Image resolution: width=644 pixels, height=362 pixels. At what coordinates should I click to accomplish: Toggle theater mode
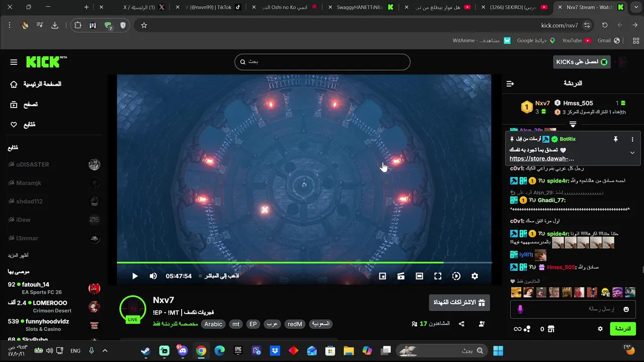coord(420,276)
